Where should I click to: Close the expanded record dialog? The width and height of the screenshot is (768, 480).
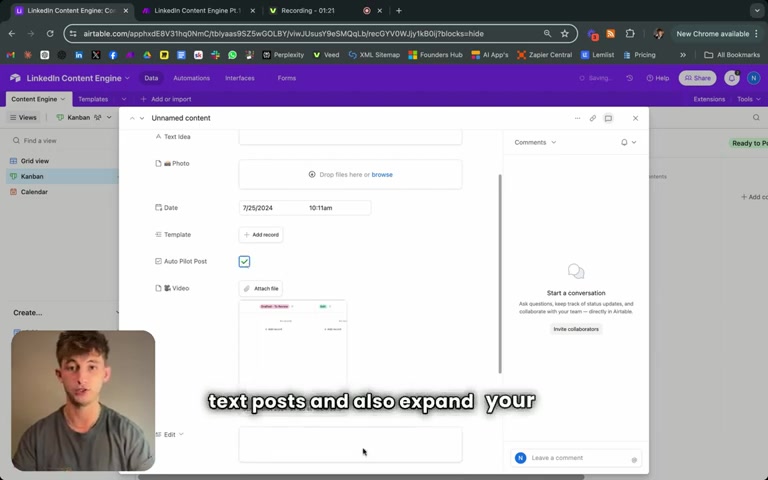(x=635, y=119)
